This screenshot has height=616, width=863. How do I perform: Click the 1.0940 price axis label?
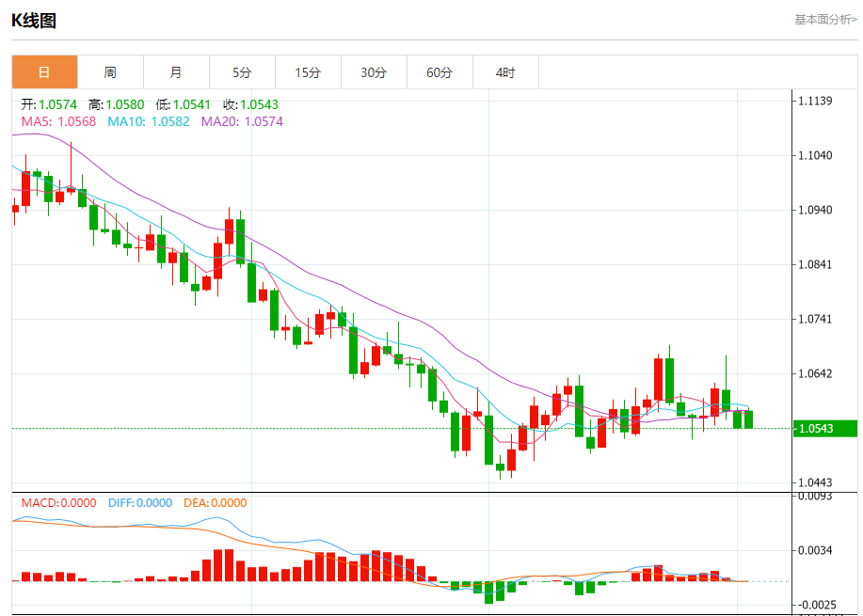pyautogui.click(x=816, y=210)
